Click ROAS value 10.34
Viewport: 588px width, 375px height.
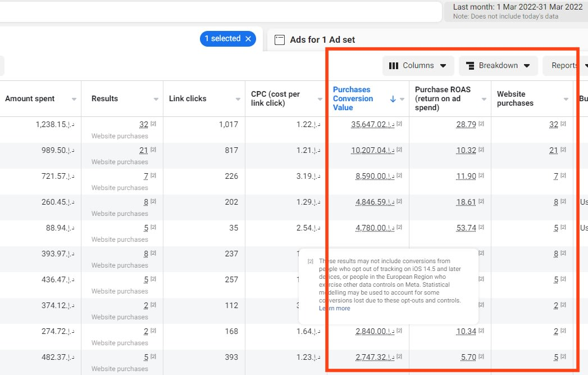click(466, 332)
